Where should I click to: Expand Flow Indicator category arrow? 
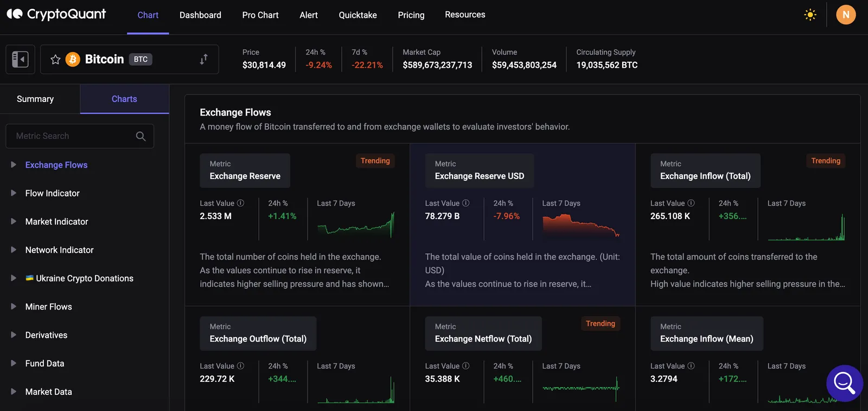(x=14, y=192)
